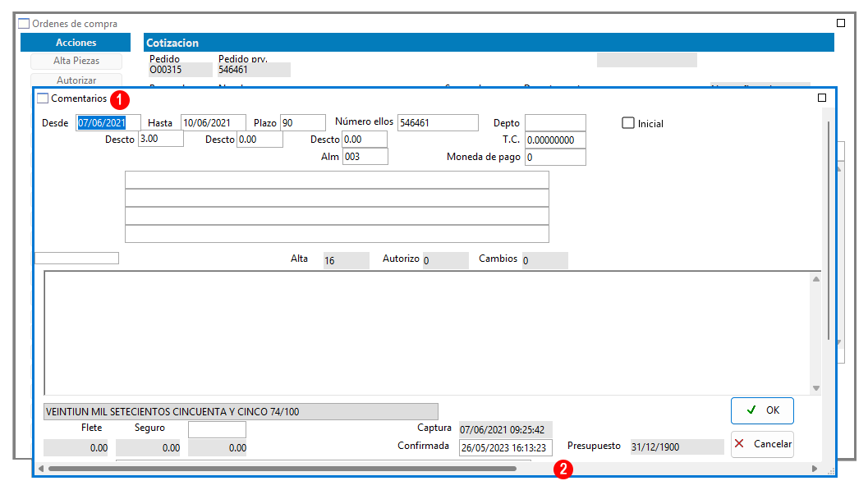
Task: Click the Pedido prv. value 546461
Action: click(254, 70)
